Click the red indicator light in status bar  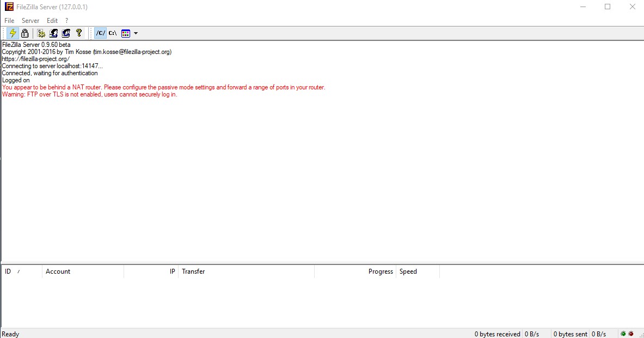tap(631, 334)
